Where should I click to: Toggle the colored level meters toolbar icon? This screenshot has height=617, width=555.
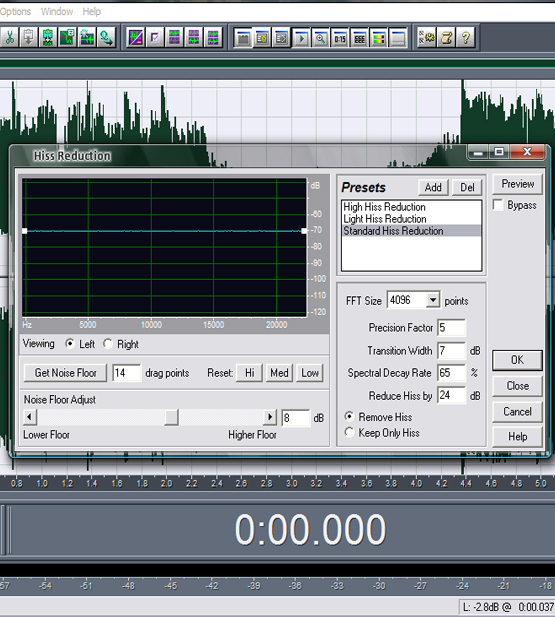378,38
